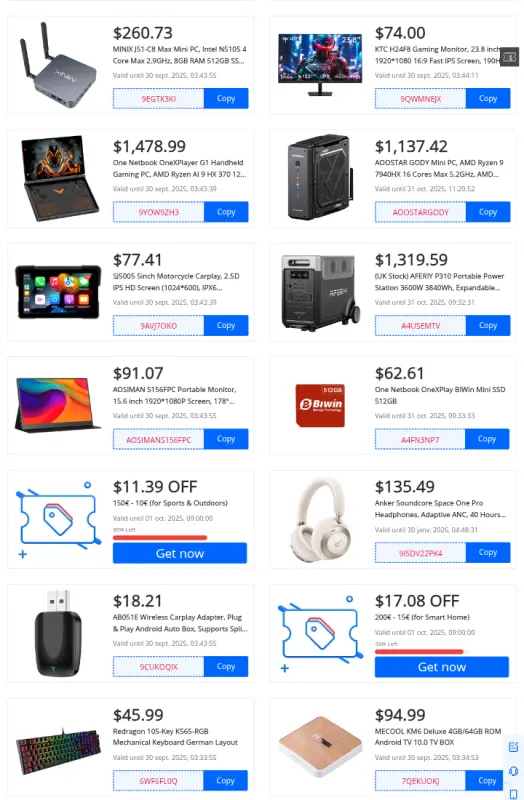Get now the $11.39 OFF coupon

click(180, 553)
